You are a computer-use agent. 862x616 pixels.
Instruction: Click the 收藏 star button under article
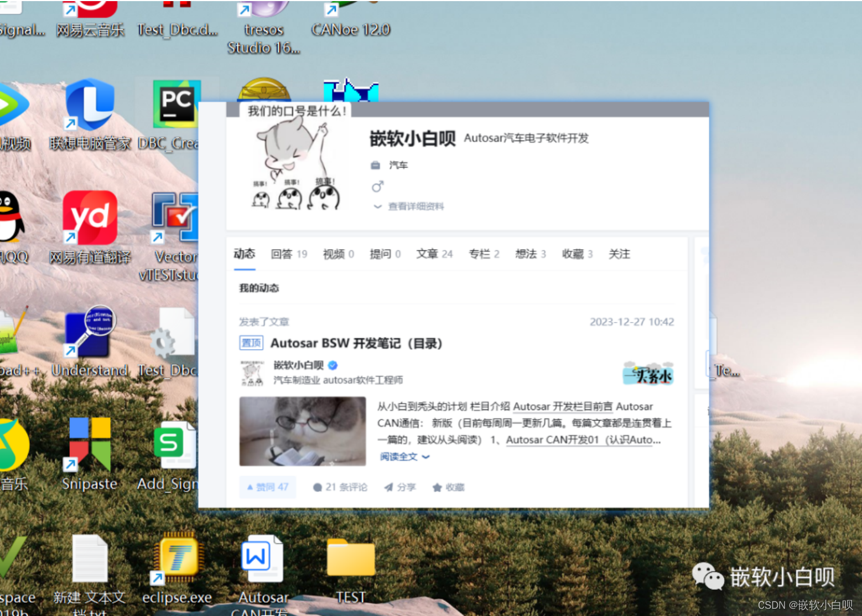(449, 487)
